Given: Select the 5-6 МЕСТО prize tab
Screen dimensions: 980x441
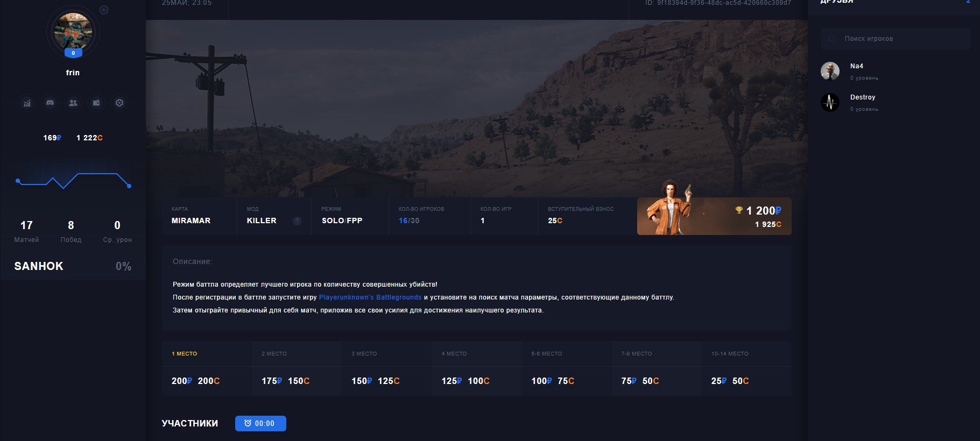Looking at the screenshot, I should [566, 354].
